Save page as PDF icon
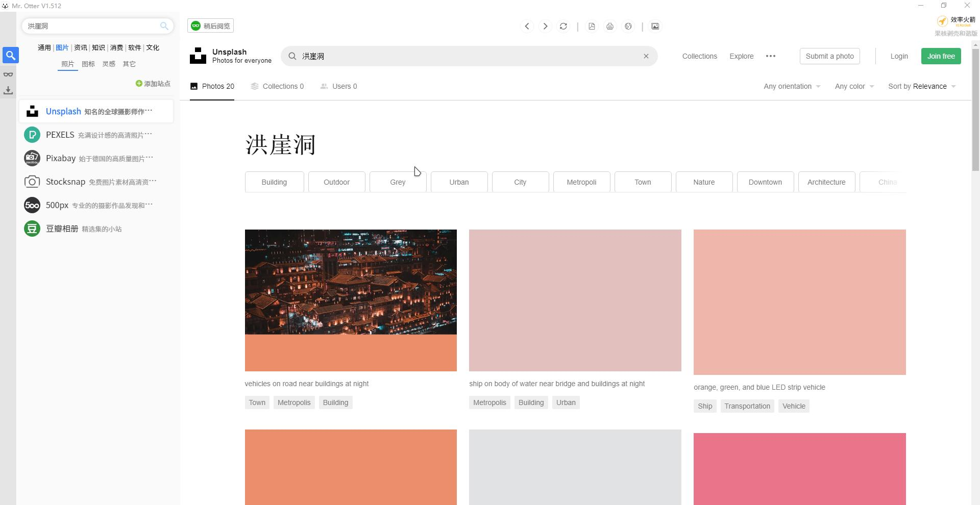This screenshot has width=980, height=505. [592, 26]
